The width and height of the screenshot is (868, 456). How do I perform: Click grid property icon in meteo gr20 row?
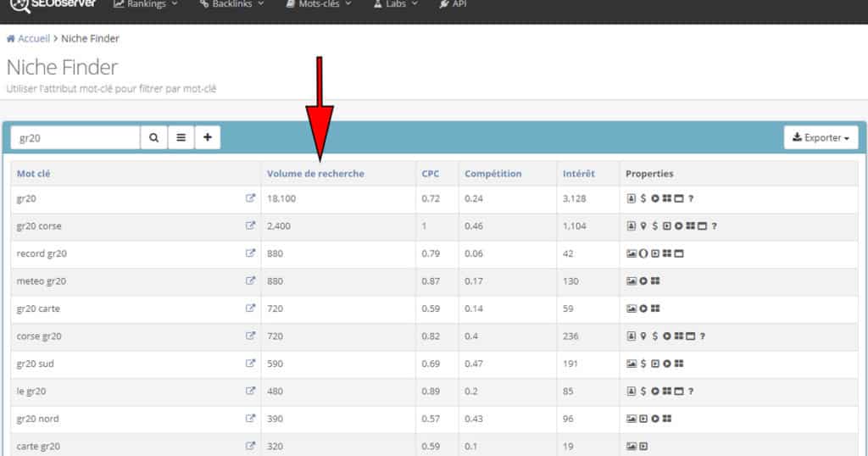pyautogui.click(x=655, y=281)
